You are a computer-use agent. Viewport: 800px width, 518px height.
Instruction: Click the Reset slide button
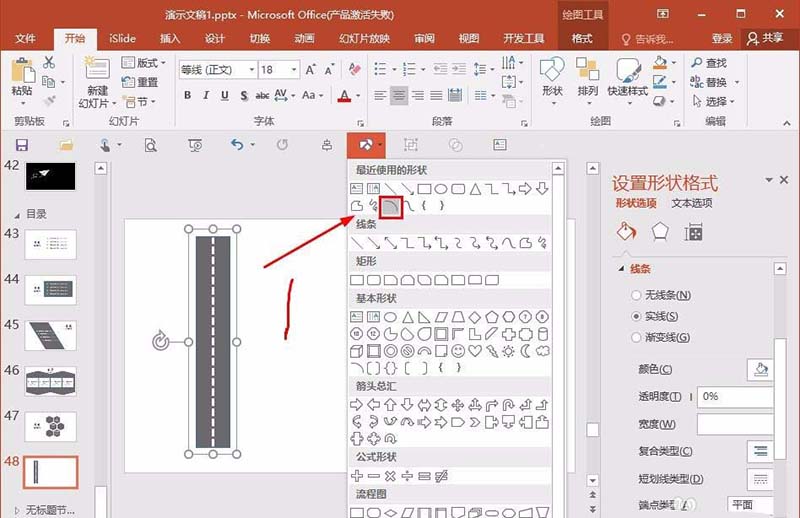click(x=140, y=82)
